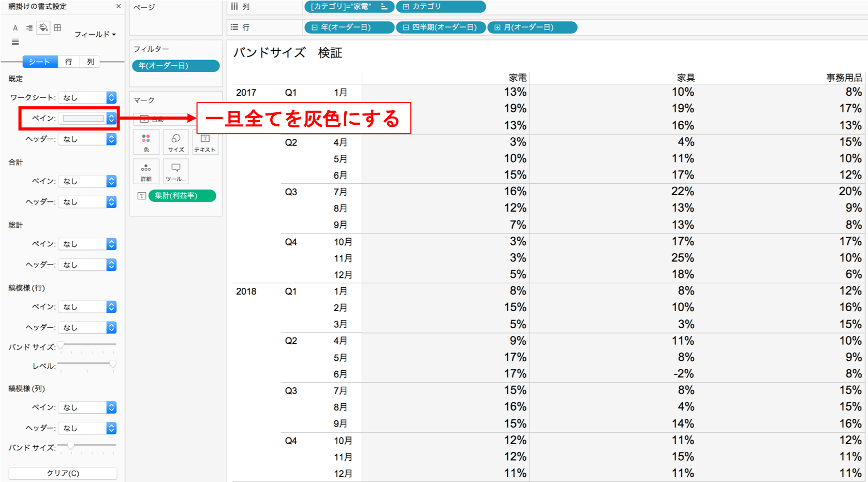Click the 2017 year row header
Image resolution: width=868 pixels, height=482 pixels.
pos(246,93)
